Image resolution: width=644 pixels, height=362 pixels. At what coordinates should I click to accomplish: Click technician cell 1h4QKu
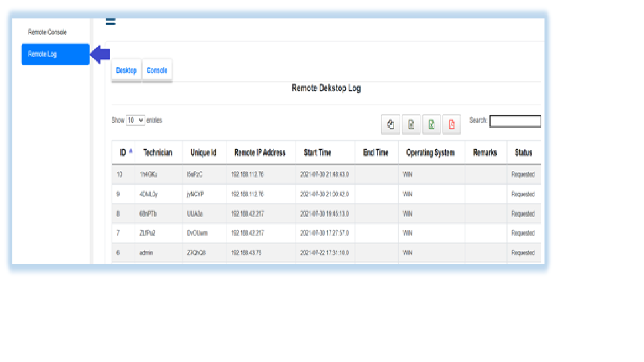(148, 174)
